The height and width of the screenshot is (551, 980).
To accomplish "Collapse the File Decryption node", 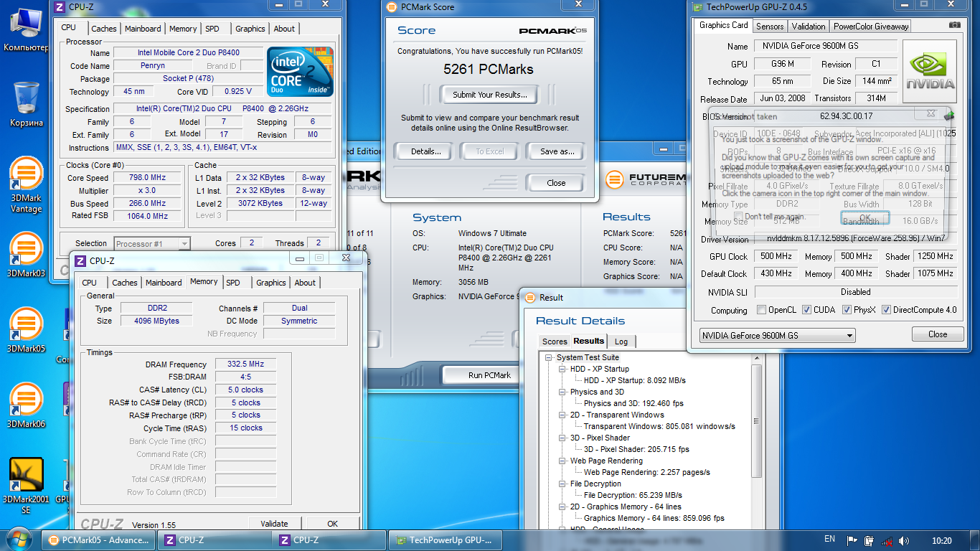I will pos(562,484).
